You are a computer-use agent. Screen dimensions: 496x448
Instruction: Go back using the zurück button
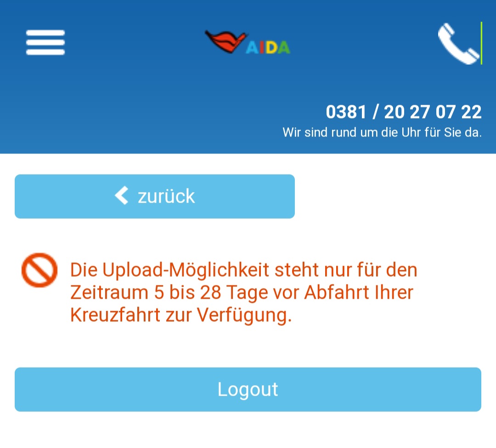click(x=155, y=196)
